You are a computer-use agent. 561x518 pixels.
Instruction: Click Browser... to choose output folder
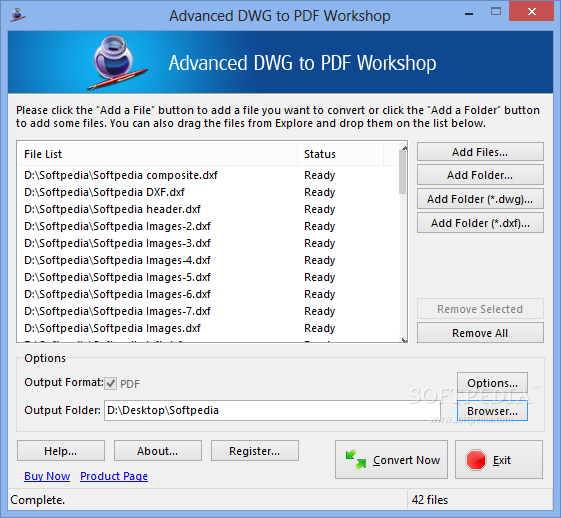(x=492, y=411)
